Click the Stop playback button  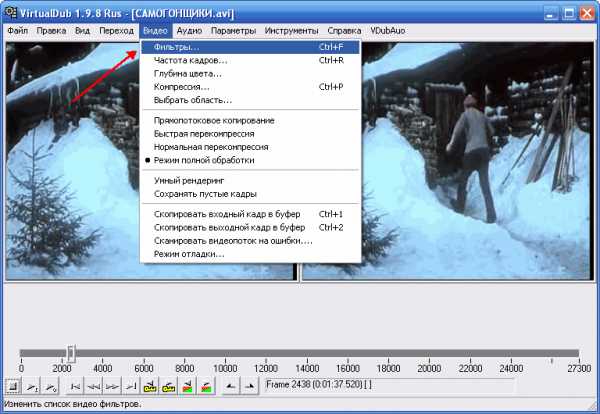(13, 386)
